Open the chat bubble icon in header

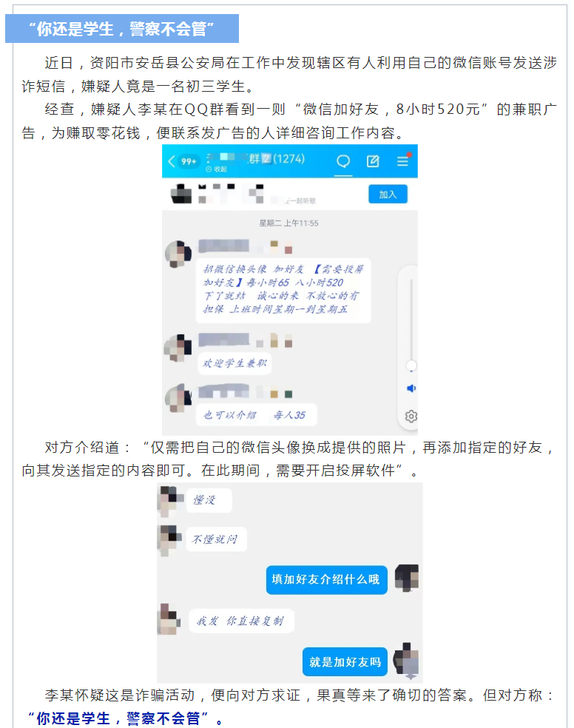[x=343, y=161]
